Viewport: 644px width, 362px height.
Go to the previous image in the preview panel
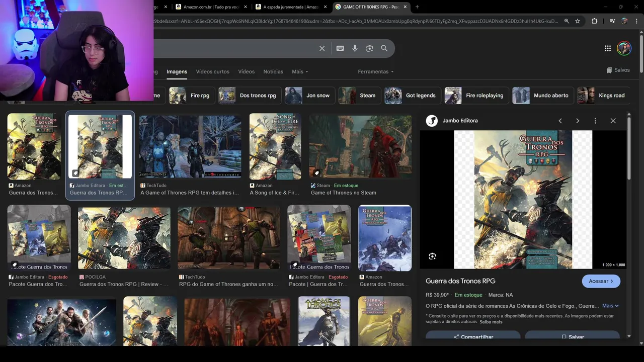tap(560, 121)
